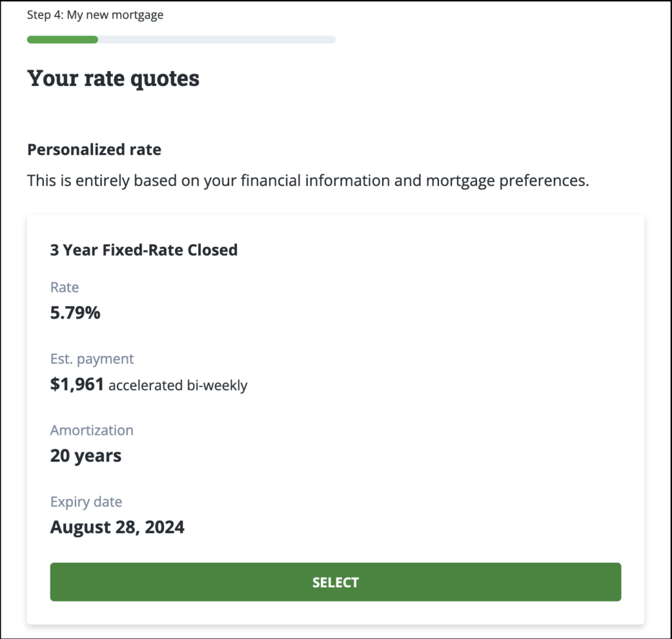Click the financial information description sentence

308,181
